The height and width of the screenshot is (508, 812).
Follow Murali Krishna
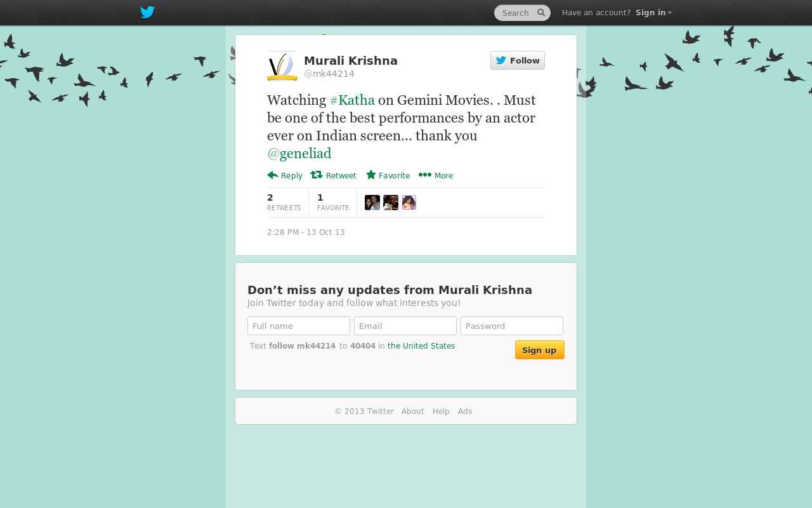point(518,60)
